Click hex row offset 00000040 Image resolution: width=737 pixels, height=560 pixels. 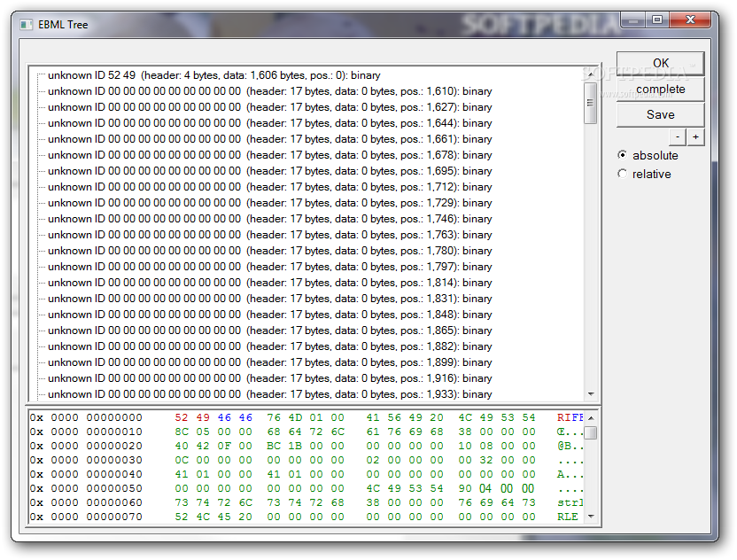pyautogui.click(x=114, y=474)
